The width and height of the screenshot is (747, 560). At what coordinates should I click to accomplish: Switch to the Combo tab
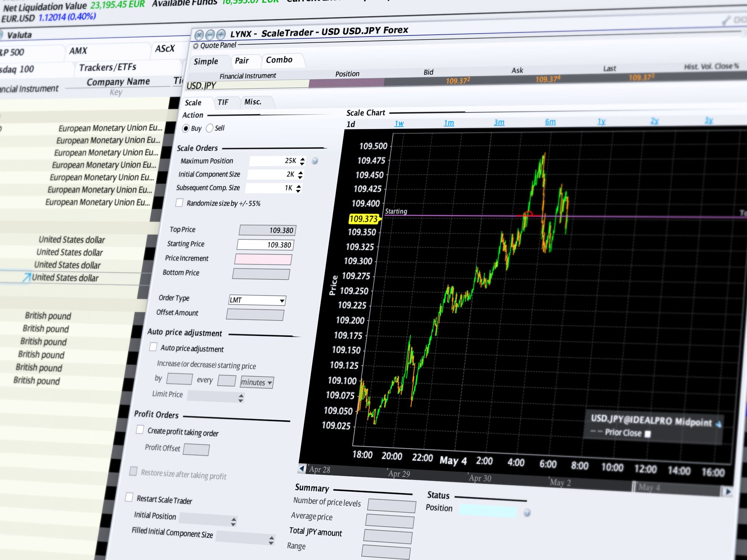[279, 60]
